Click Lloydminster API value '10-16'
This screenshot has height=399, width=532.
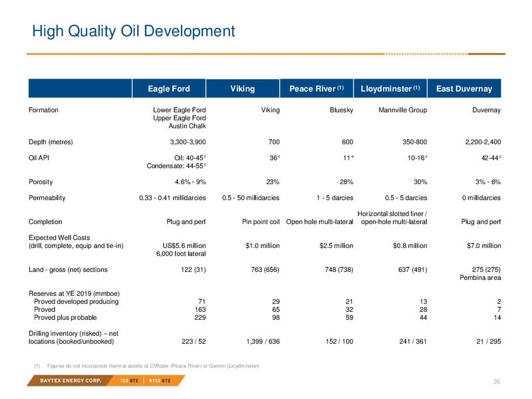coord(418,158)
